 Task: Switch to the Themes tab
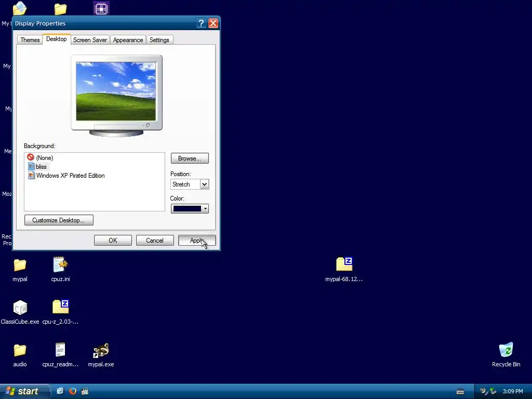pyautogui.click(x=30, y=40)
